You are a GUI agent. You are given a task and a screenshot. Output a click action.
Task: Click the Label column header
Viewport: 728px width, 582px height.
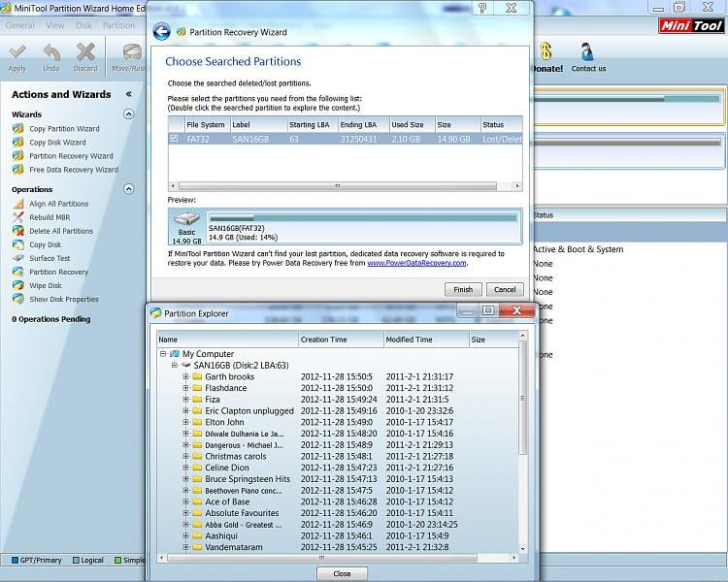click(258, 124)
